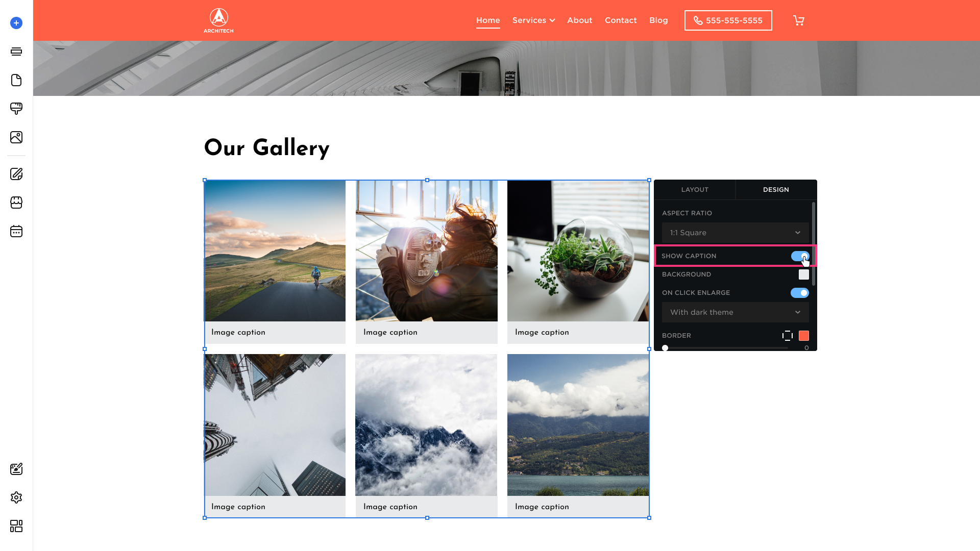Select the paint roller theme icon

[x=16, y=109]
